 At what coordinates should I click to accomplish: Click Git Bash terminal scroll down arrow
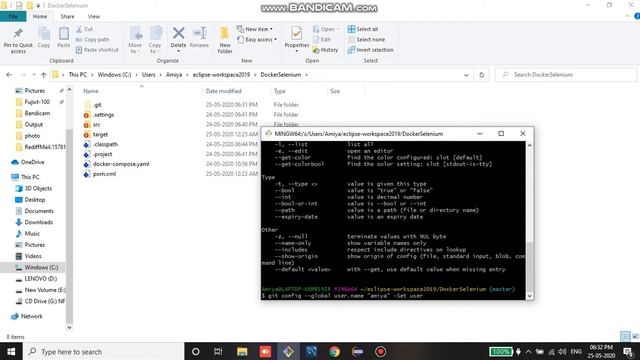pos(529,296)
